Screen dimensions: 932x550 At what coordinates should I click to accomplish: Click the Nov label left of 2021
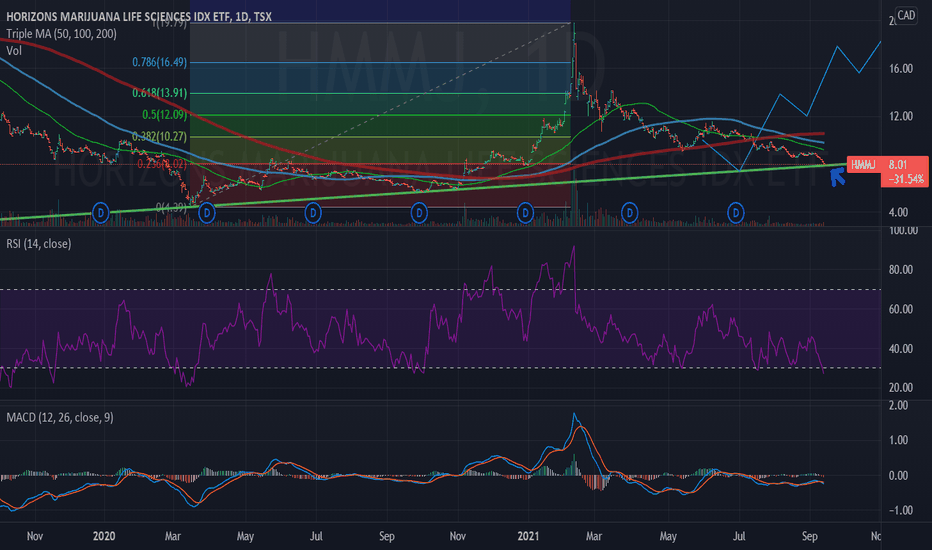point(458,536)
